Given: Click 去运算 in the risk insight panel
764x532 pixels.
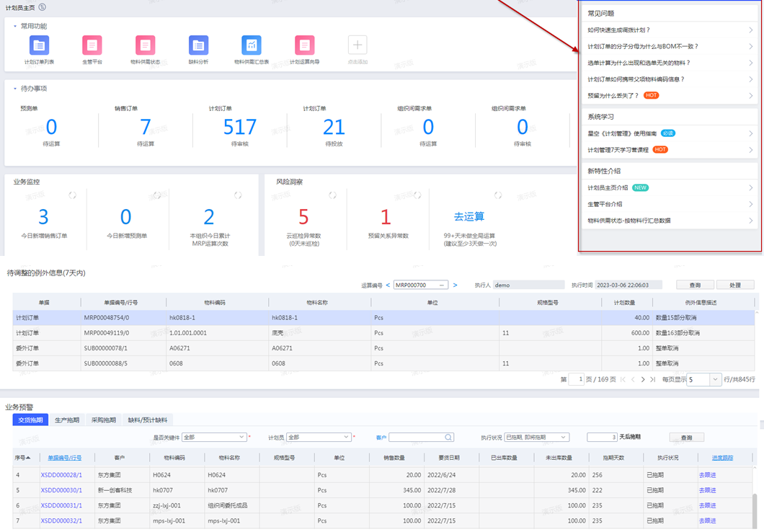Looking at the screenshot, I should point(468,216).
